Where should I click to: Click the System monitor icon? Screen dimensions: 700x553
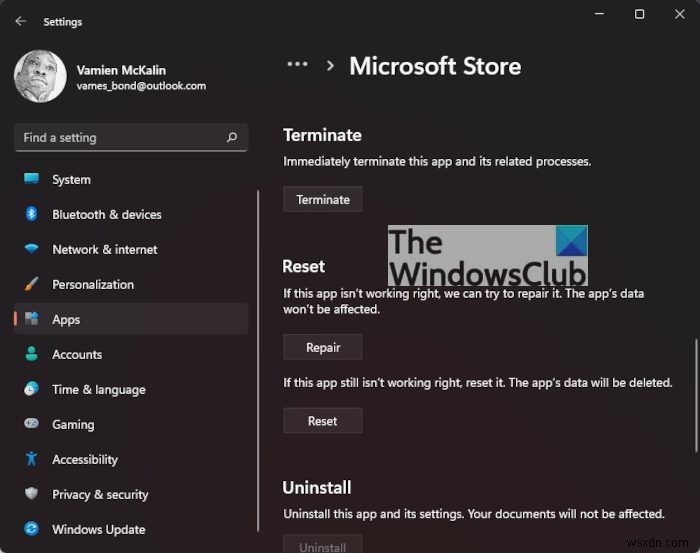(31, 179)
